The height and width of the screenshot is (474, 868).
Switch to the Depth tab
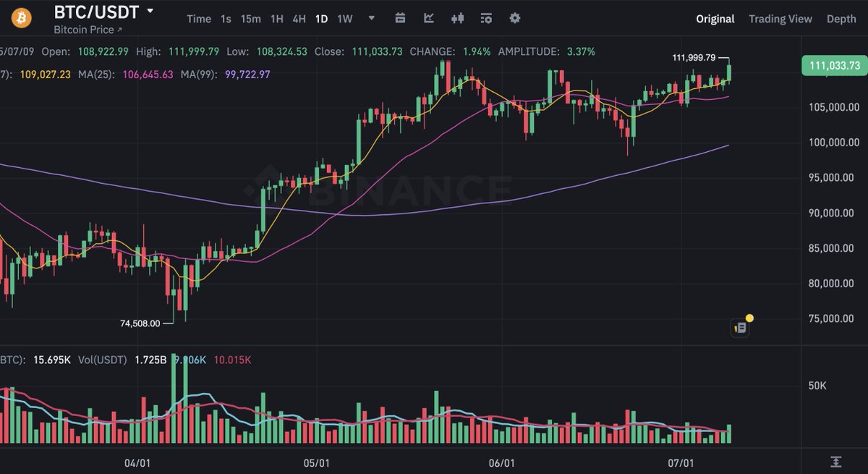tap(841, 19)
